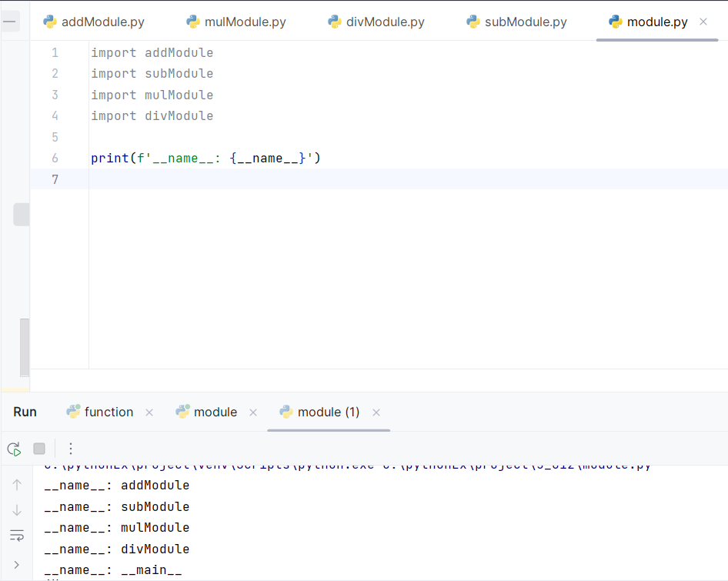Viewport: 728px width, 581px height.
Task: Open the function run tab
Action: pyautogui.click(x=109, y=412)
